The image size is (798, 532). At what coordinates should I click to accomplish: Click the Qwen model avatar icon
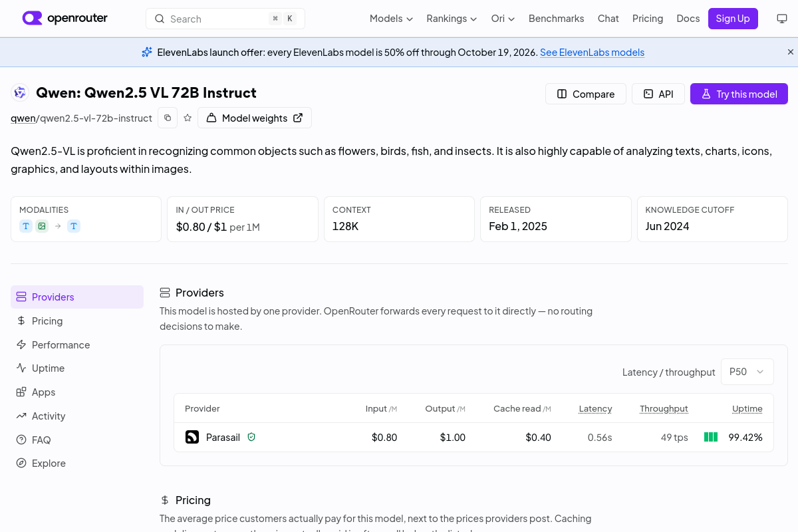pyautogui.click(x=20, y=93)
